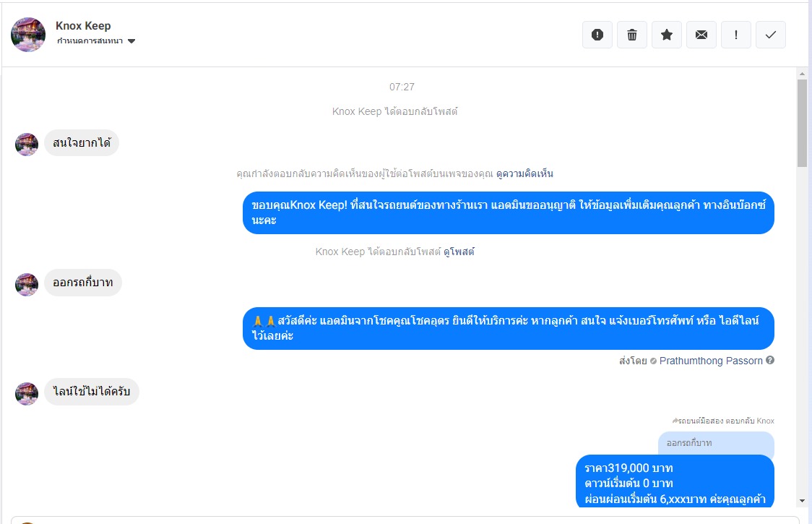812x524 pixels.
Task: Flag conversation with exclamation mark icon
Action: tap(736, 35)
